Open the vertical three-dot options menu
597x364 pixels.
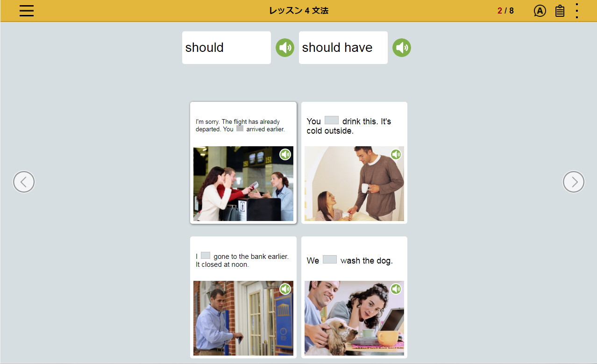point(577,11)
